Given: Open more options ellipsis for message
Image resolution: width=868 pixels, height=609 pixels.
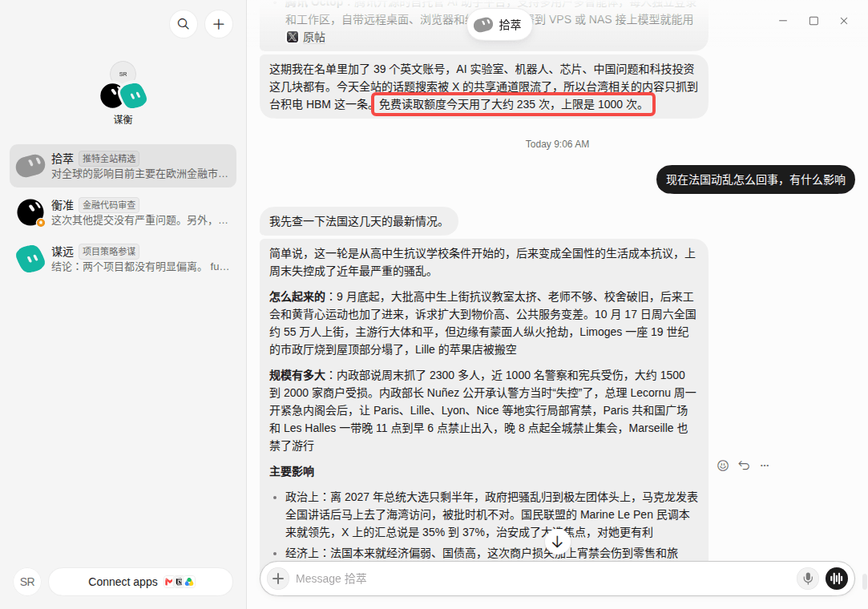Looking at the screenshot, I should click(765, 466).
